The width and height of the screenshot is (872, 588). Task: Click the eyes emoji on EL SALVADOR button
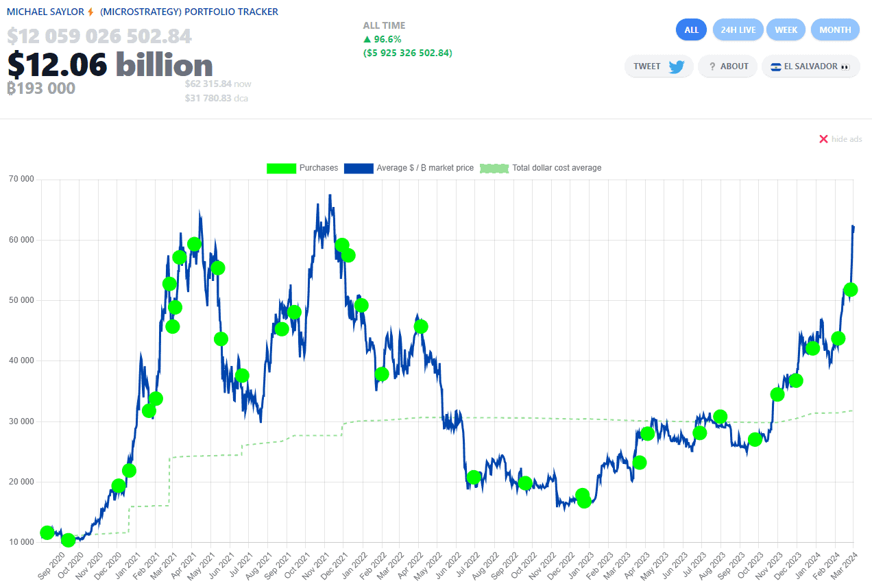[845, 66]
